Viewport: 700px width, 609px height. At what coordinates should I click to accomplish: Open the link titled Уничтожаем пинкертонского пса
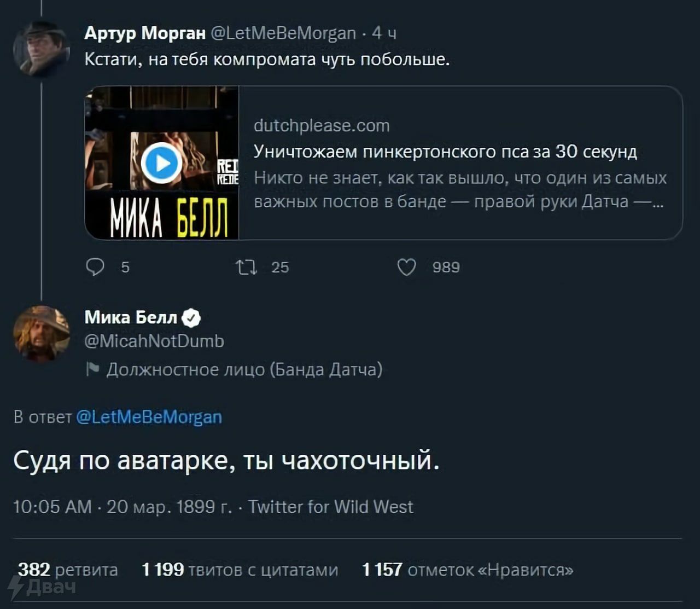(445, 152)
